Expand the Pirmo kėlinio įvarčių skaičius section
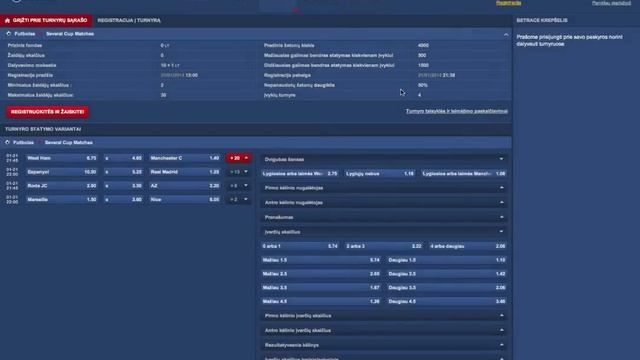Viewport: 640px width, 360px height. 384,316
